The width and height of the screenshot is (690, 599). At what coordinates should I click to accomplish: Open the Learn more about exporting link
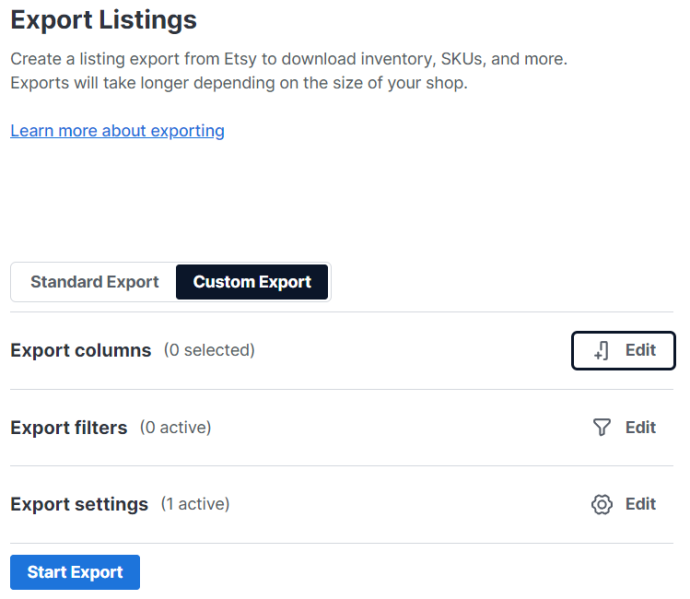point(117,131)
